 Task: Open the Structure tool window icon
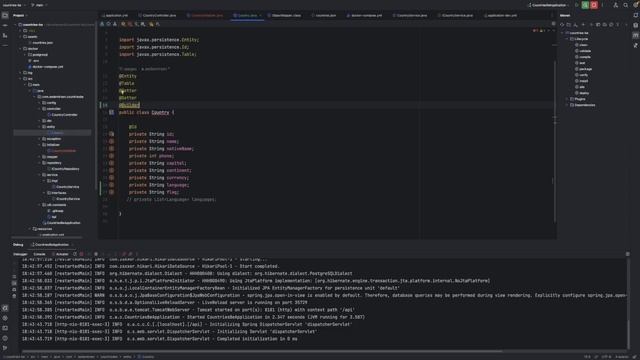tap(5, 36)
